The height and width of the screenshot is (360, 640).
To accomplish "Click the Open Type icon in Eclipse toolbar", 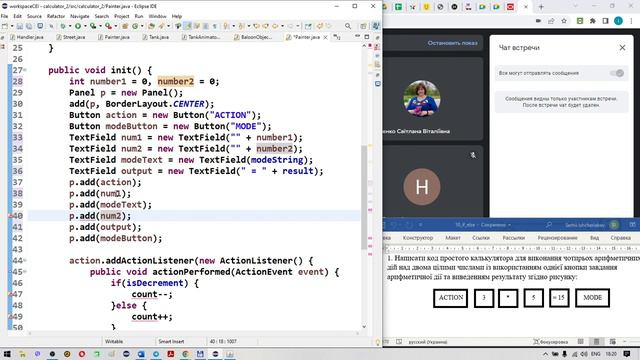I will pyautogui.click(x=151, y=26).
